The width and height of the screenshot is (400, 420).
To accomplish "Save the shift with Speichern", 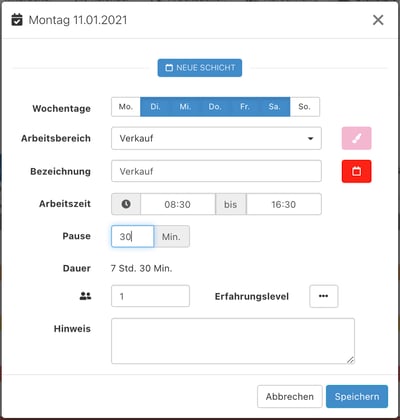I will point(357,397).
